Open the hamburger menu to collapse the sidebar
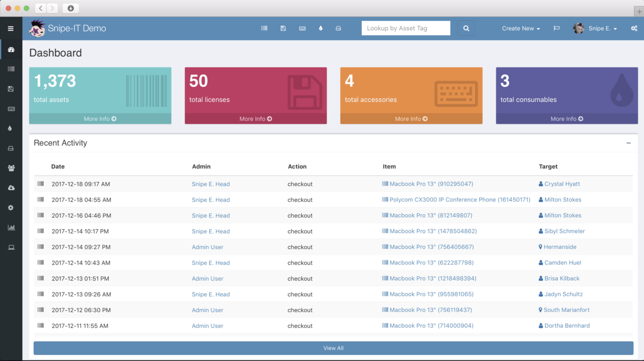The image size is (644, 361). coord(11,28)
